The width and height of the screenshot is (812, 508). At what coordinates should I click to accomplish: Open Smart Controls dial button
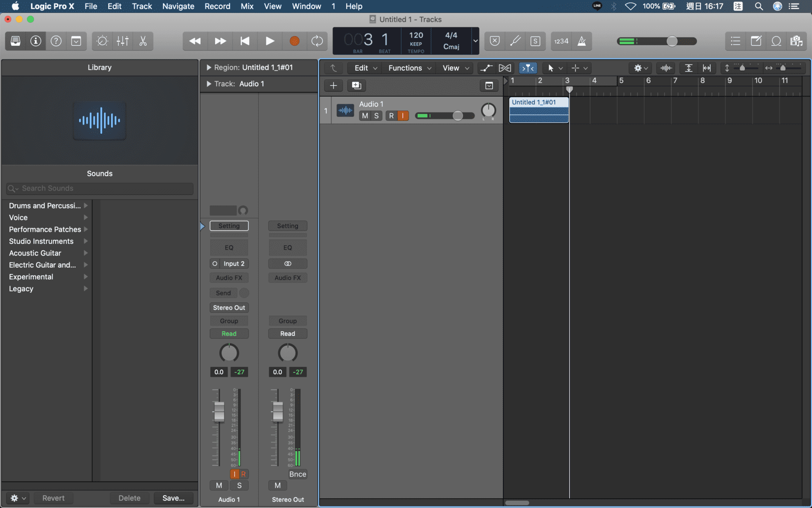(x=102, y=41)
